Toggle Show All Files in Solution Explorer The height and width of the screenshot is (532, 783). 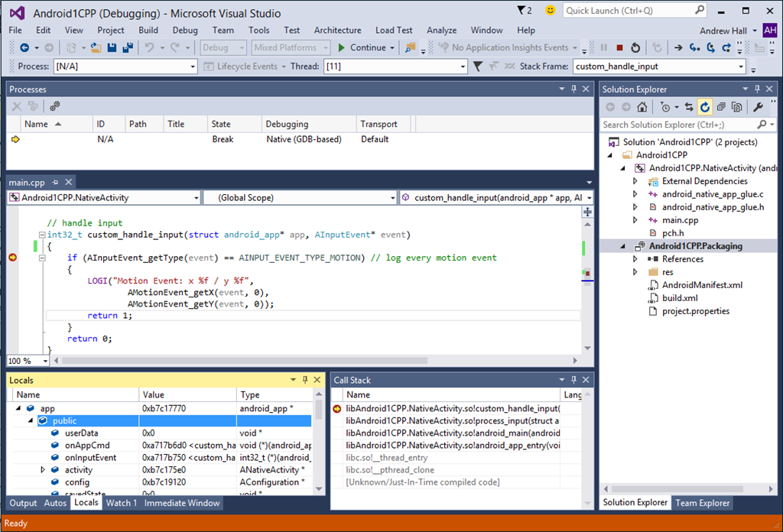coord(736,107)
